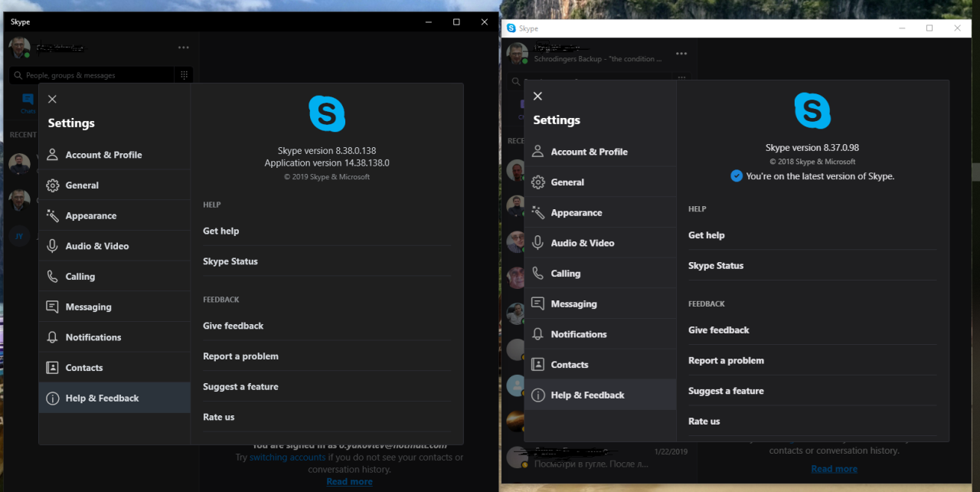Click the © 2019 Skype & Microsoft text
980x492 pixels.
click(x=327, y=177)
